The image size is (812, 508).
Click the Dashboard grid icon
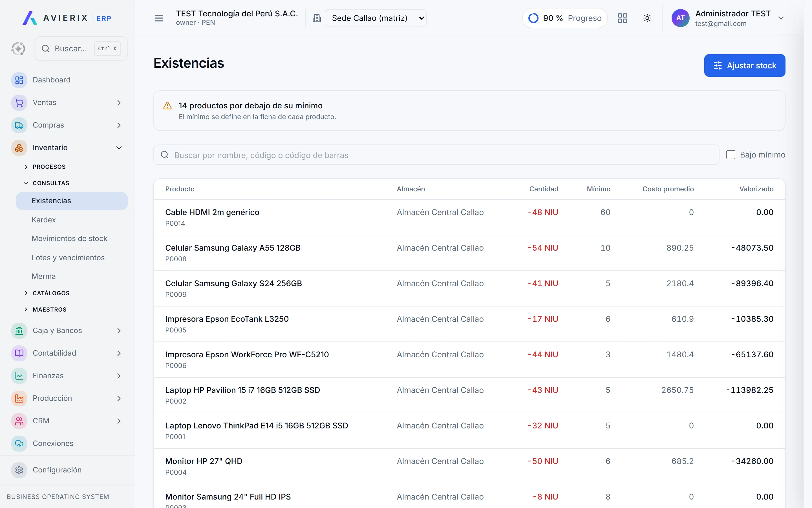[19, 80]
